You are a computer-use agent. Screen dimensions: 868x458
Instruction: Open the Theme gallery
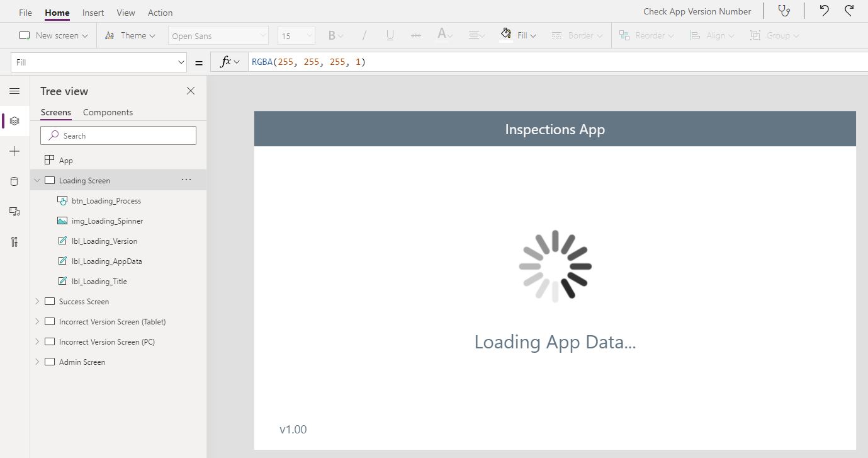pos(130,35)
